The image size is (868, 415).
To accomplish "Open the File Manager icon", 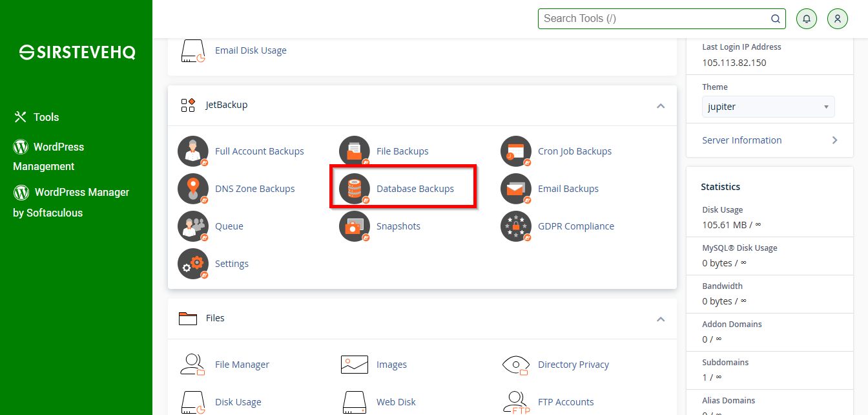I will coord(193,365).
